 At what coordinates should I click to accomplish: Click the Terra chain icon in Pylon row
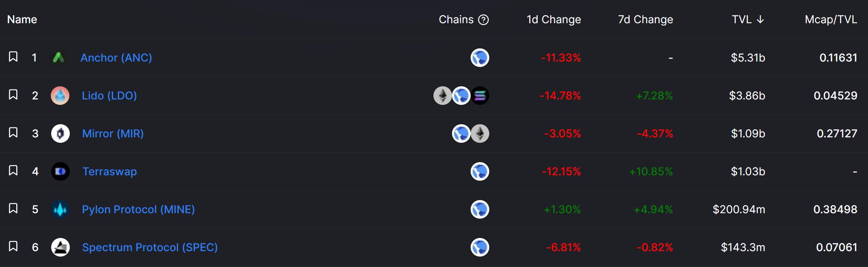480,209
